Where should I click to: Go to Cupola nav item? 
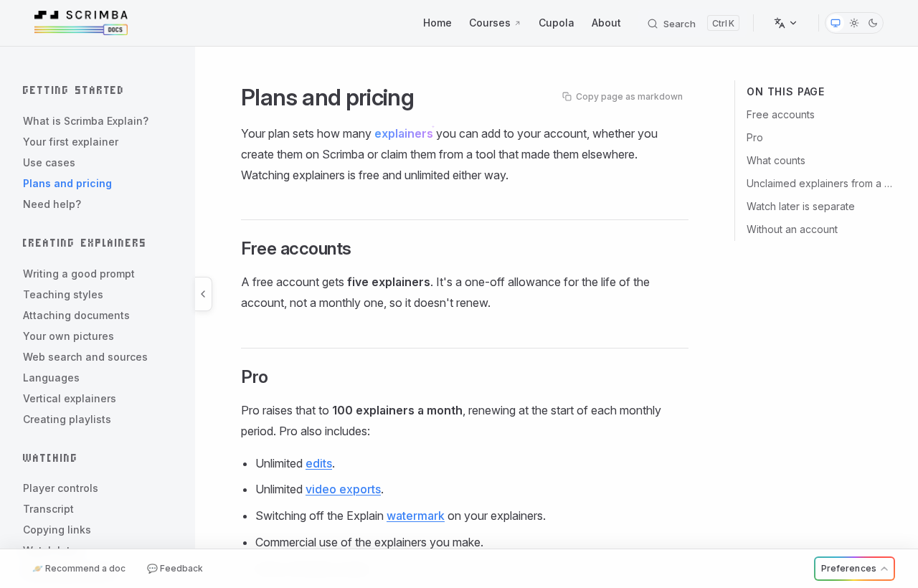(x=557, y=23)
